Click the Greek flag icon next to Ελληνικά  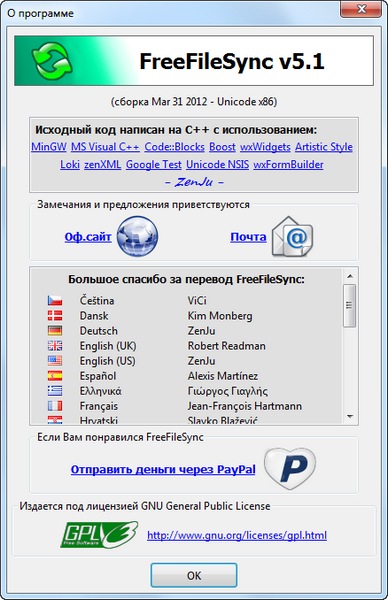(x=55, y=391)
